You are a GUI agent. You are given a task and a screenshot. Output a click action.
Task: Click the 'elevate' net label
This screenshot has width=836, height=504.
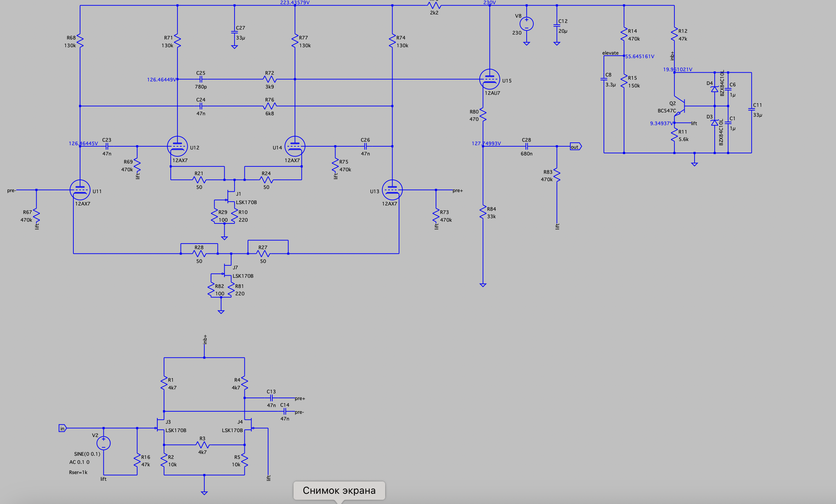610,53
